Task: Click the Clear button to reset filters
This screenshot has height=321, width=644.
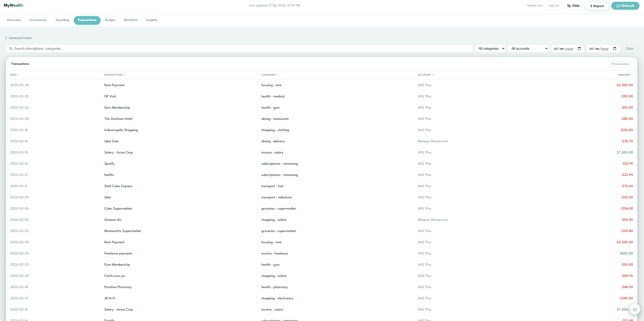Action: (x=629, y=48)
